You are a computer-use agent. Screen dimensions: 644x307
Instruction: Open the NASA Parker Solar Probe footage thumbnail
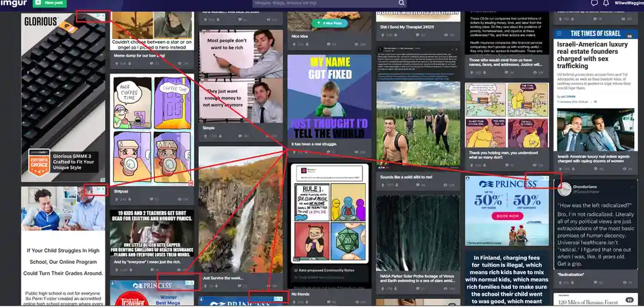[419, 233]
